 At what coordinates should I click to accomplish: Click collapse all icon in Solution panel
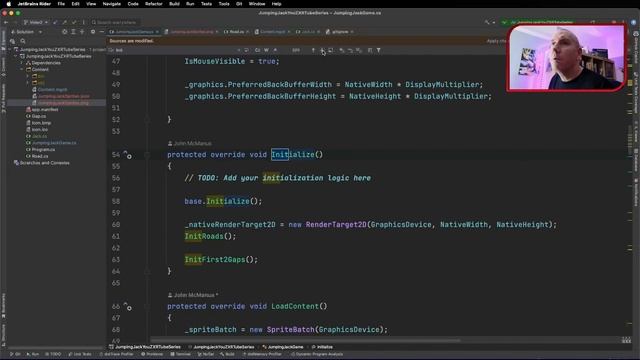coord(82,32)
